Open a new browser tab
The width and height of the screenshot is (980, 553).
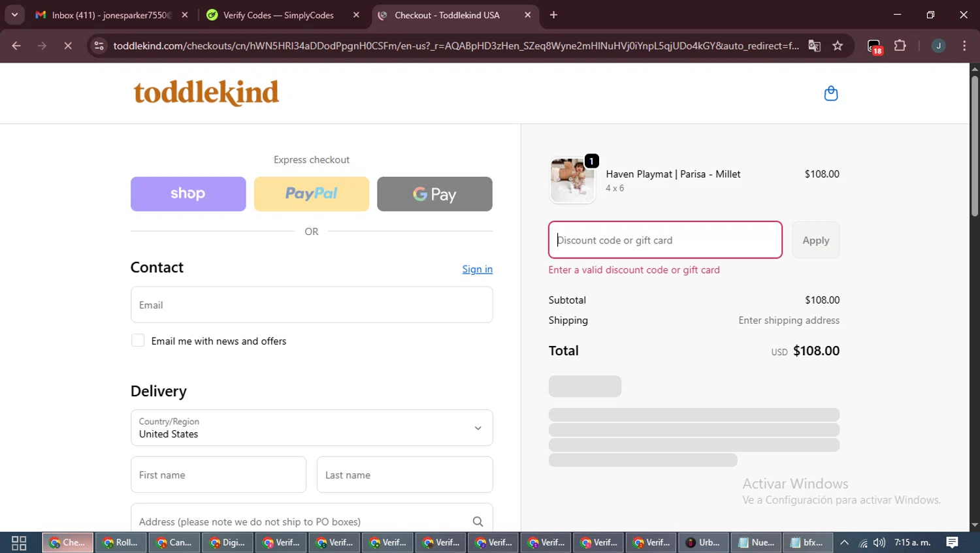[x=553, y=15]
